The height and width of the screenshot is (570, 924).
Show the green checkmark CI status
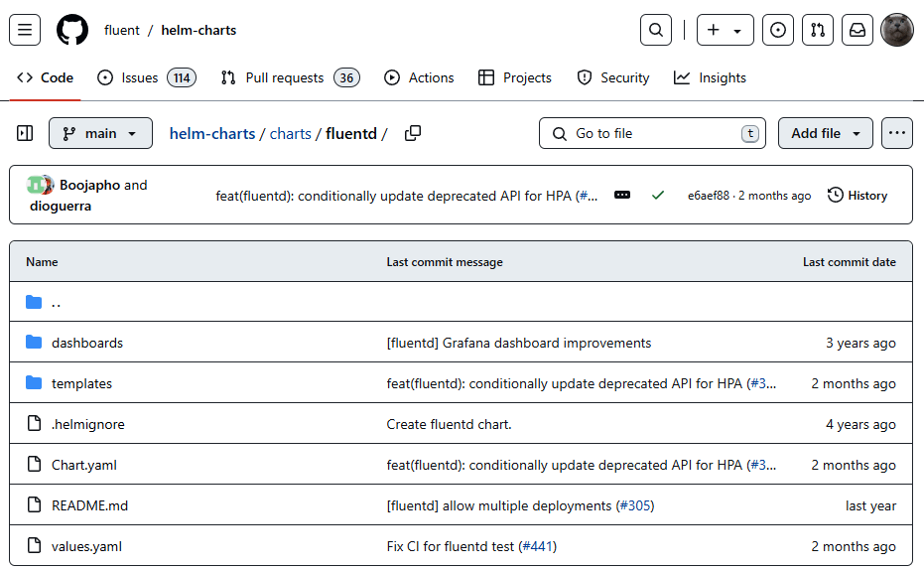click(658, 195)
